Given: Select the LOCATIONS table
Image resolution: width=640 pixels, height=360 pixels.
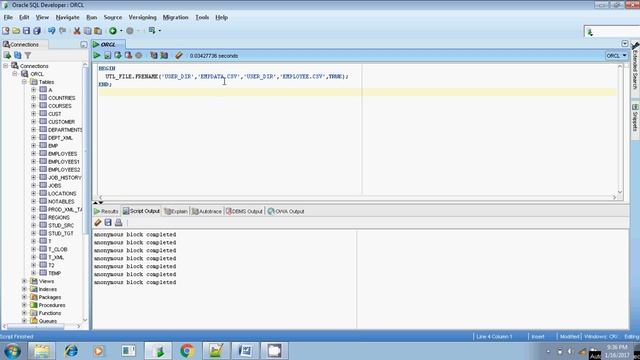Looking at the screenshot, I should [62, 193].
